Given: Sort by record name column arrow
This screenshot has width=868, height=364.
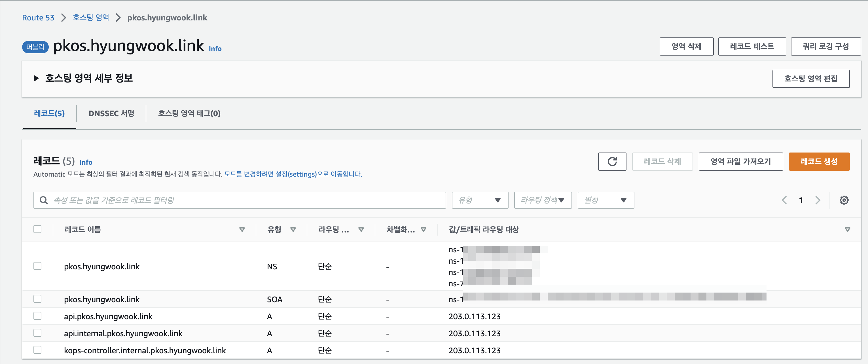Looking at the screenshot, I should tap(242, 230).
